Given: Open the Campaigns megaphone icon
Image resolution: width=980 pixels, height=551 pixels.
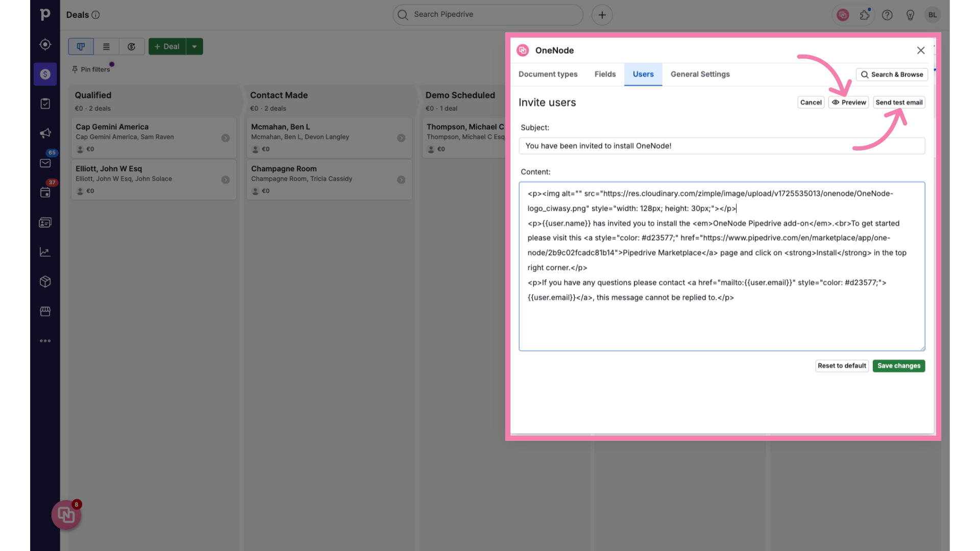Looking at the screenshot, I should coord(45,133).
